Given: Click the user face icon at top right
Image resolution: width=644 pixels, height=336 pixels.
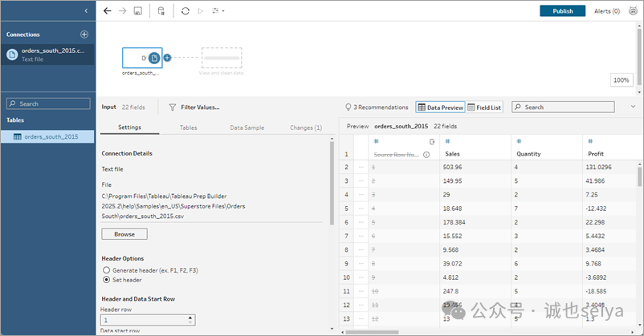Looking at the screenshot, I should (633, 11).
